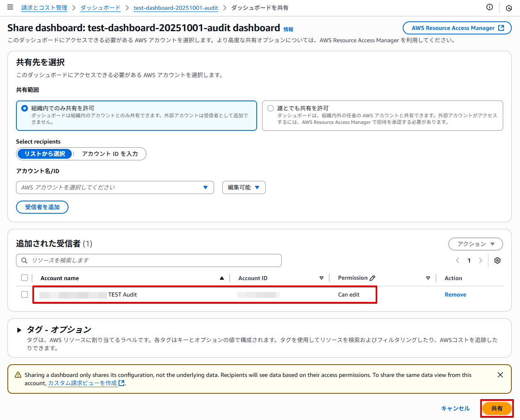Click the warning triangle icon in the alert

(18, 375)
